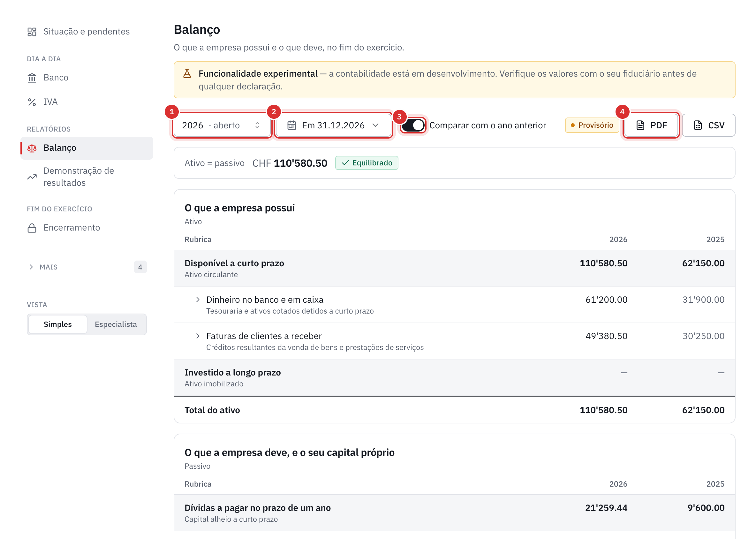The width and height of the screenshot is (756, 539).
Task: Click the Demonstração de resultados trend icon
Action: (32, 177)
